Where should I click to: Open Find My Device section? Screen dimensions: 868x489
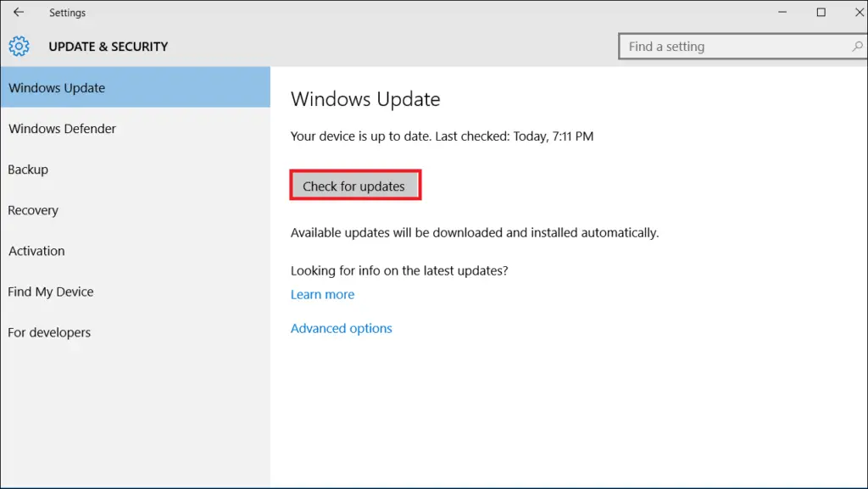[136, 292]
